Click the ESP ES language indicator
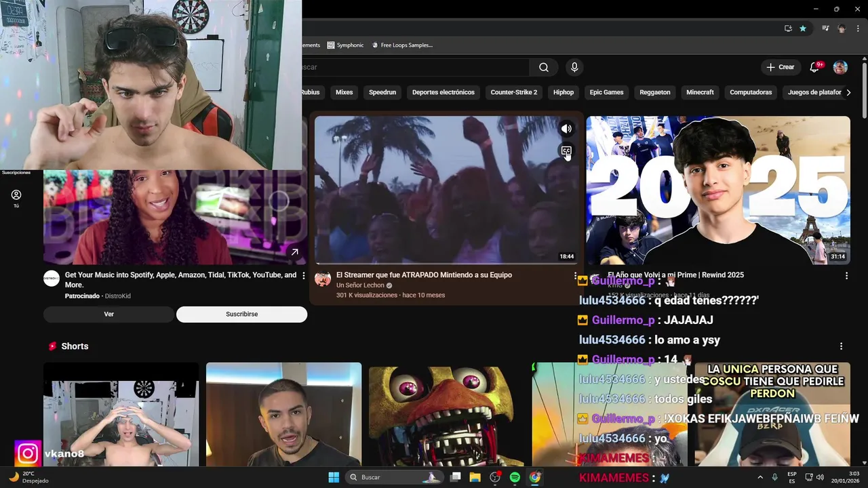The width and height of the screenshot is (868, 488). [x=792, y=477]
